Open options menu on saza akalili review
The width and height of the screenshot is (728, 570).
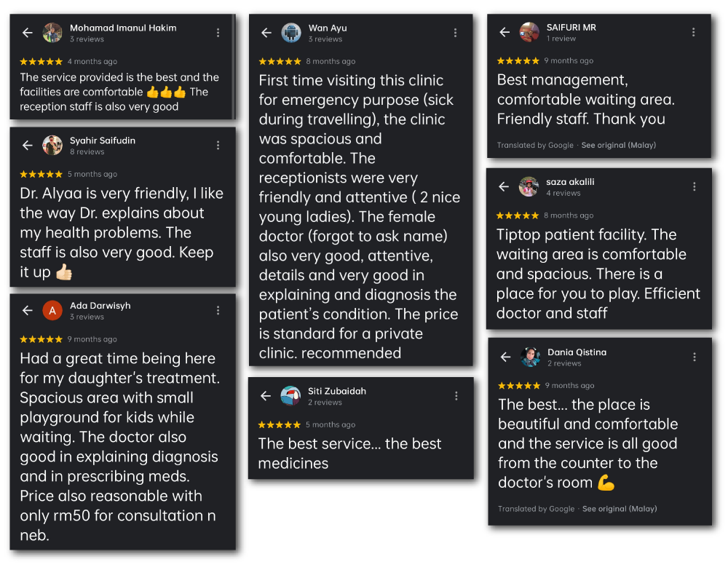tap(695, 187)
